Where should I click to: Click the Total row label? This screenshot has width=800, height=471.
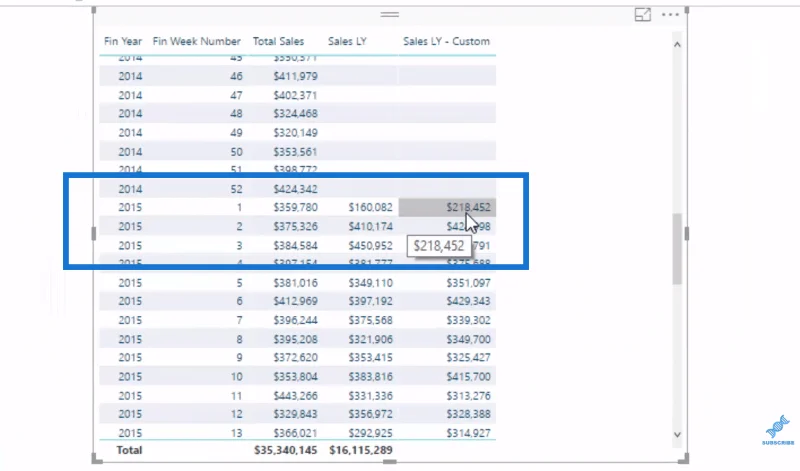coord(129,451)
